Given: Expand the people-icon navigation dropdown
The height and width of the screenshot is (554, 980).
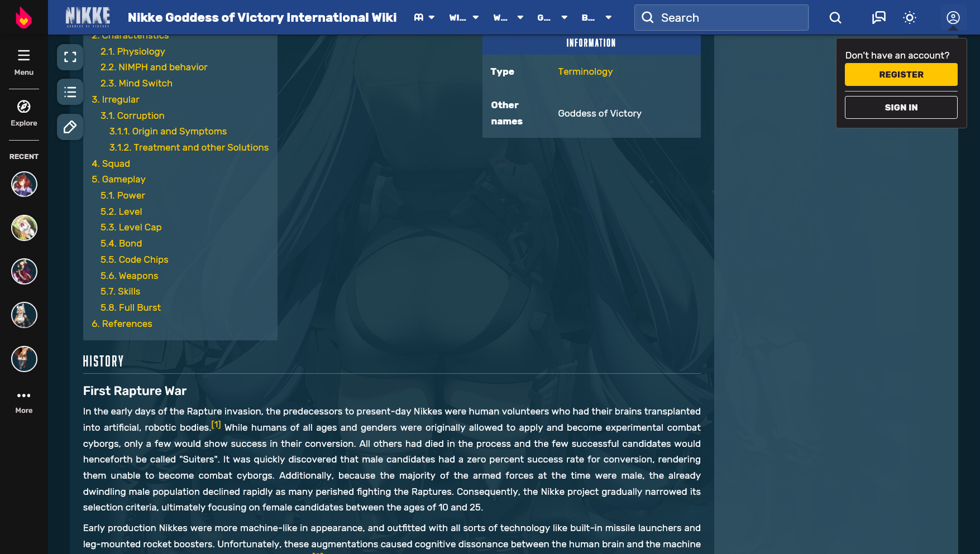Looking at the screenshot, I should [424, 18].
